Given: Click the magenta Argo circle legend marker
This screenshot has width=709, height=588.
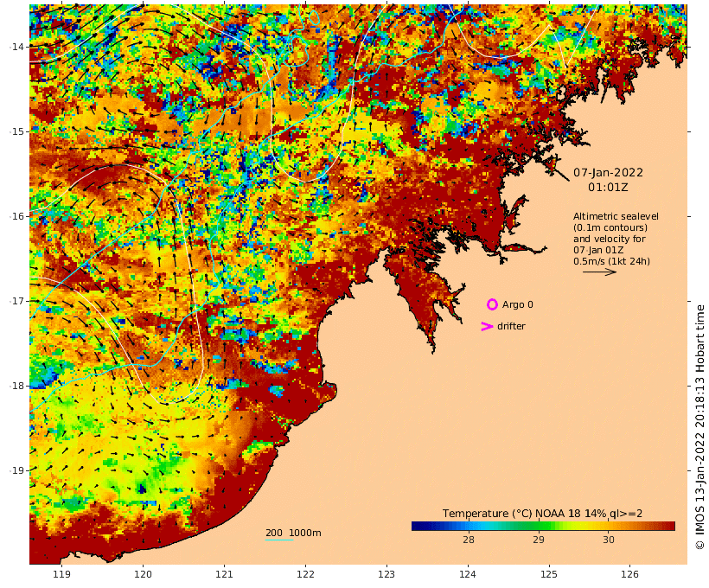Looking at the screenshot, I should 492,305.
